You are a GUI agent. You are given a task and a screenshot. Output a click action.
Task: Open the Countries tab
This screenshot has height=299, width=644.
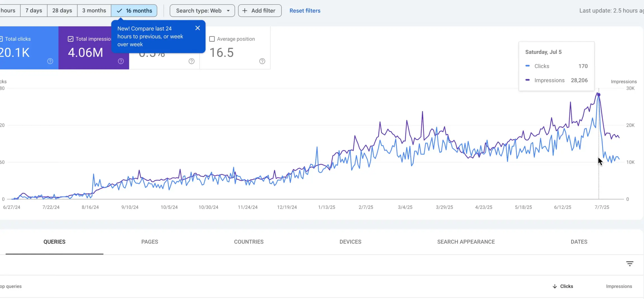[249, 242]
